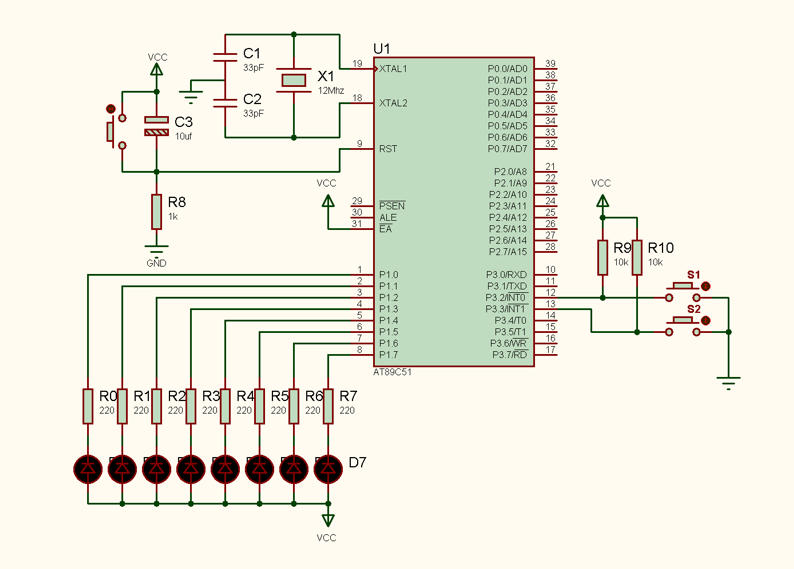Click the 33pF value under C1

click(x=253, y=67)
